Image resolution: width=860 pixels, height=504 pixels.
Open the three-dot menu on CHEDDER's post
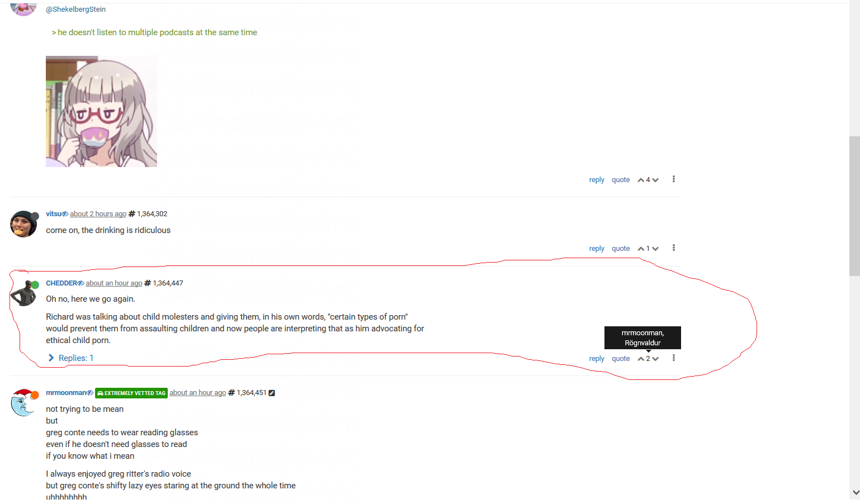coord(674,358)
